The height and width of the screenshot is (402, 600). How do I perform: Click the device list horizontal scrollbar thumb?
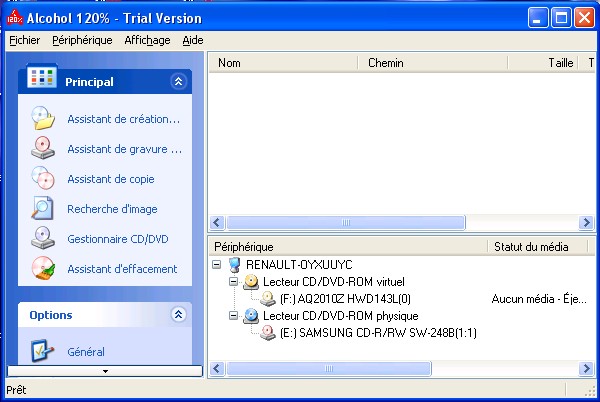[329, 369]
